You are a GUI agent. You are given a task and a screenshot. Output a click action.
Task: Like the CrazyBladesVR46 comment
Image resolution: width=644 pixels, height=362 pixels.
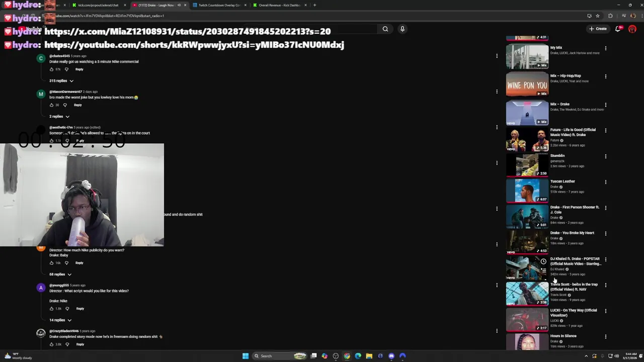point(51,344)
